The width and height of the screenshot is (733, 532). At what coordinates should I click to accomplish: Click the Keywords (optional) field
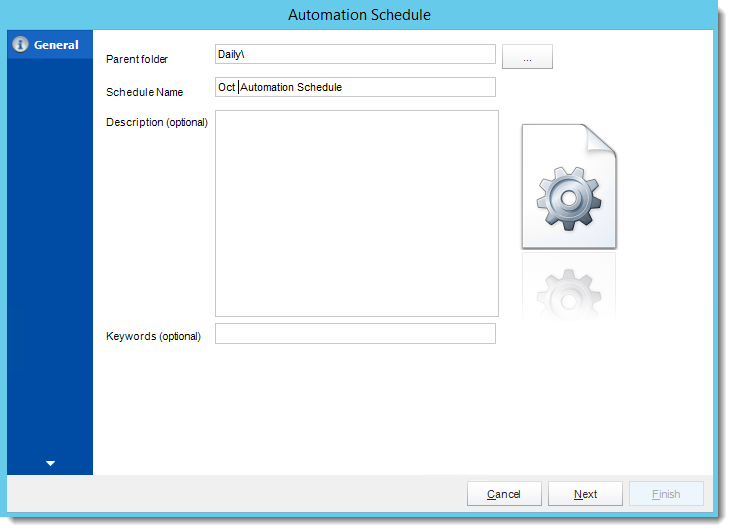(x=355, y=334)
